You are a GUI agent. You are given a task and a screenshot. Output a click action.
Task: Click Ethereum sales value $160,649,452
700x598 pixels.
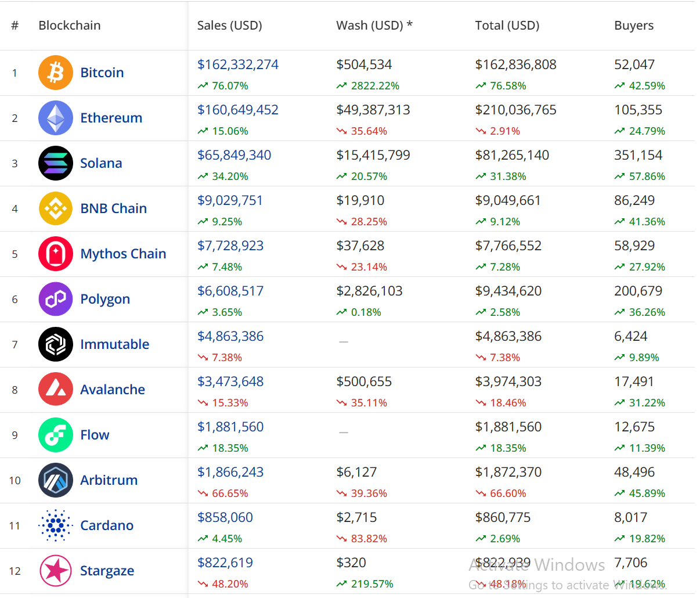click(238, 110)
